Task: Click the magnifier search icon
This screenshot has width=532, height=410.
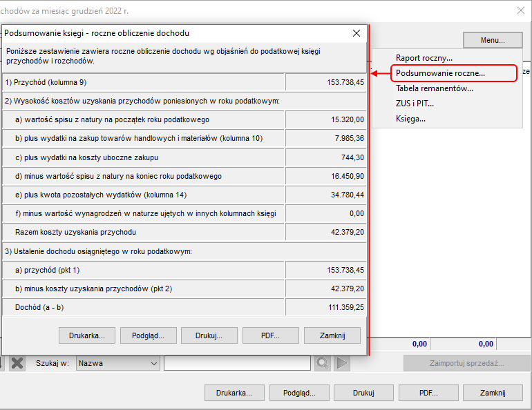Action: pyautogui.click(x=323, y=363)
